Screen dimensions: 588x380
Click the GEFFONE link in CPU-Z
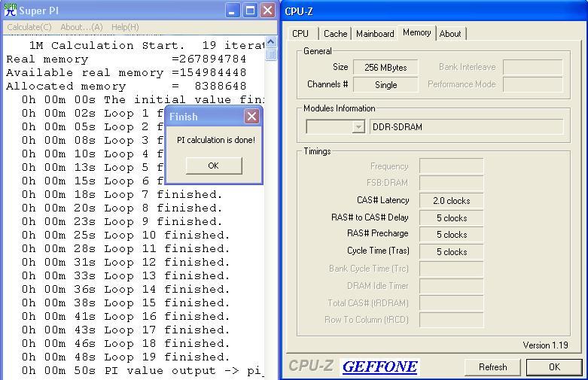[x=379, y=366]
